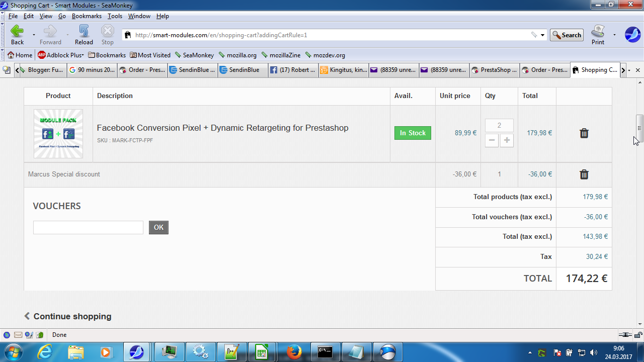Switch to the first SendinBlue tab

pyautogui.click(x=192, y=70)
